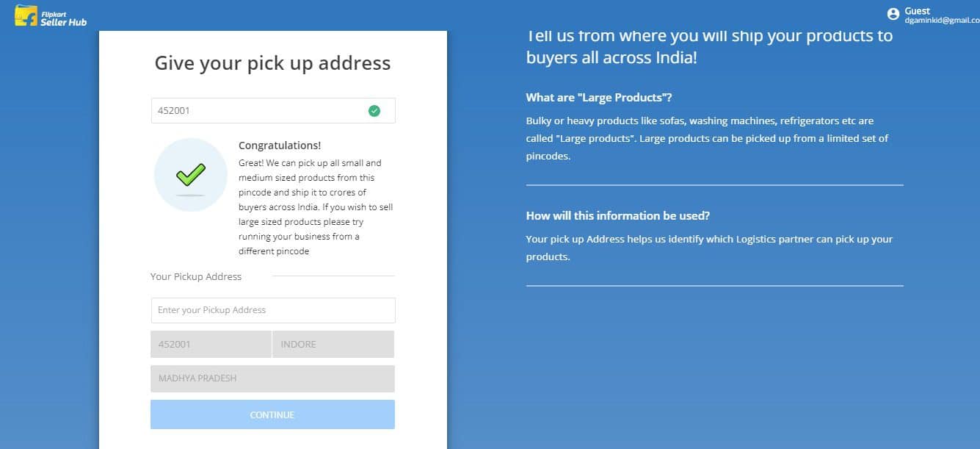Click the green pincode verified check icon
This screenshot has width=980, height=449.
point(374,111)
